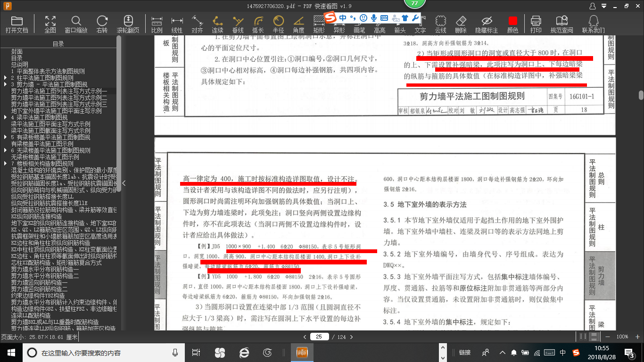Click the Windows search box
This screenshot has width=644, height=362.
pos(103,352)
